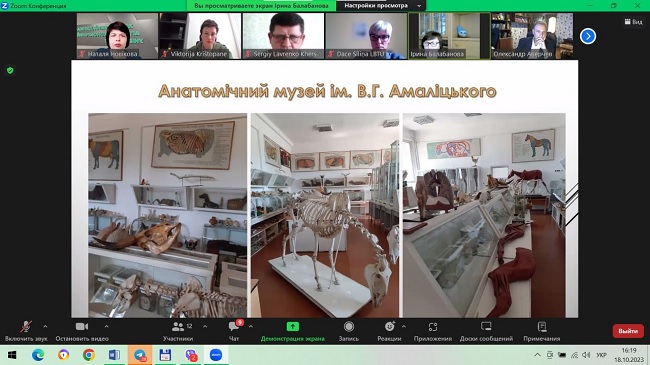The width and height of the screenshot is (650, 365).
Task: Expand video options arrow beside camera
Action: pos(107,327)
